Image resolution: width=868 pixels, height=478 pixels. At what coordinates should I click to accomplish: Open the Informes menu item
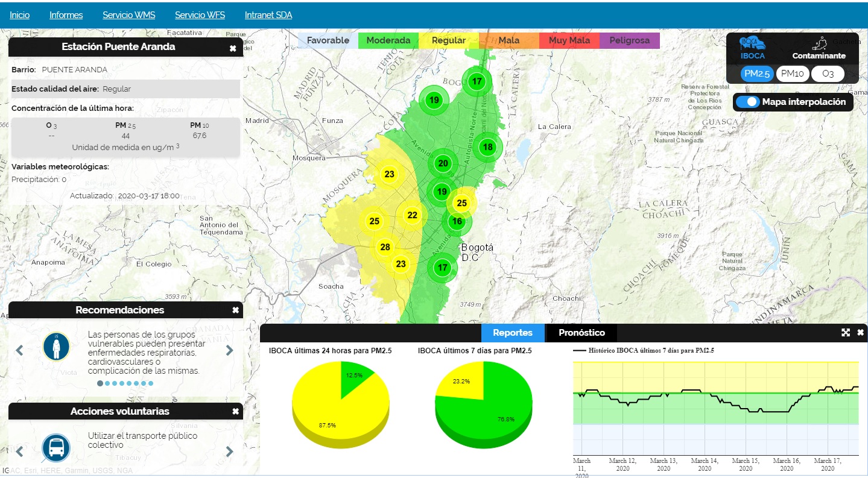pos(66,15)
